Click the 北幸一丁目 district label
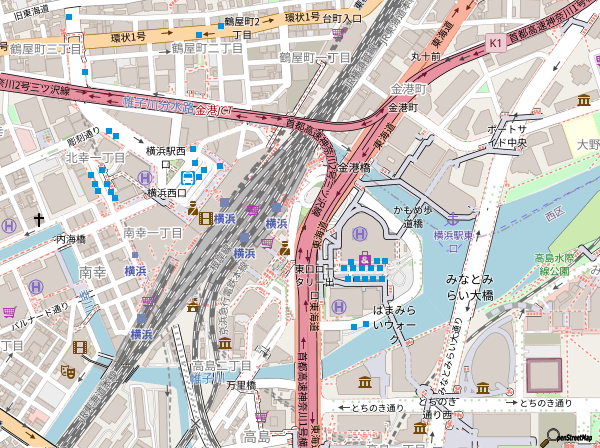 coord(95,158)
